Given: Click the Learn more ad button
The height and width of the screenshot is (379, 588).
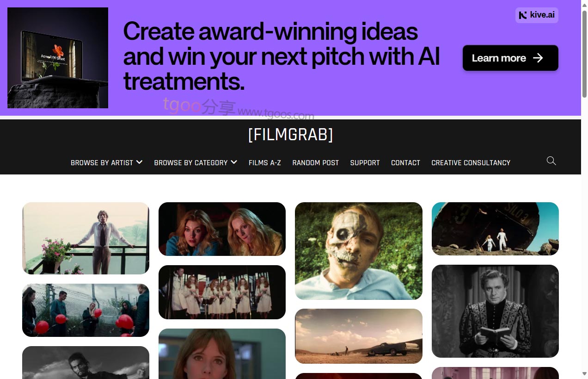Looking at the screenshot, I should click(x=510, y=58).
